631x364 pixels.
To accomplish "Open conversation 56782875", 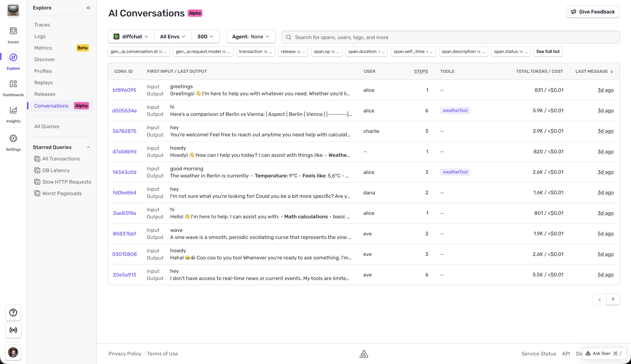I will click(125, 131).
